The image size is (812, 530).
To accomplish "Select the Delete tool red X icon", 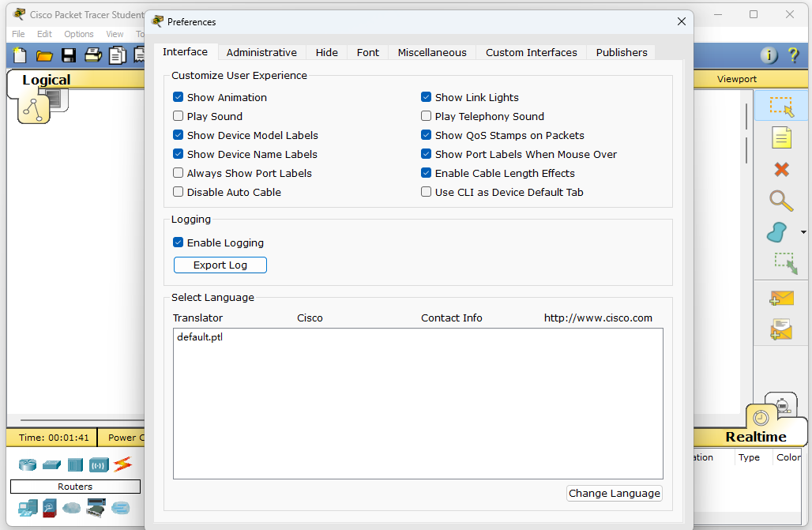I will 781,169.
